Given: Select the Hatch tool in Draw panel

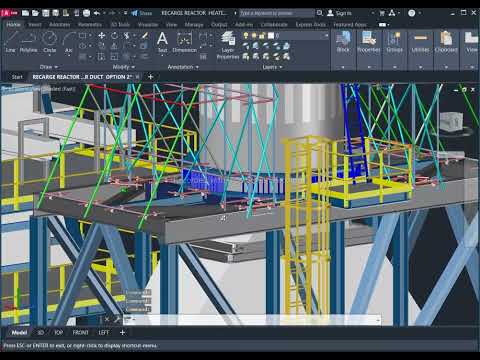Looking at the screenshot, I should click(82, 57).
